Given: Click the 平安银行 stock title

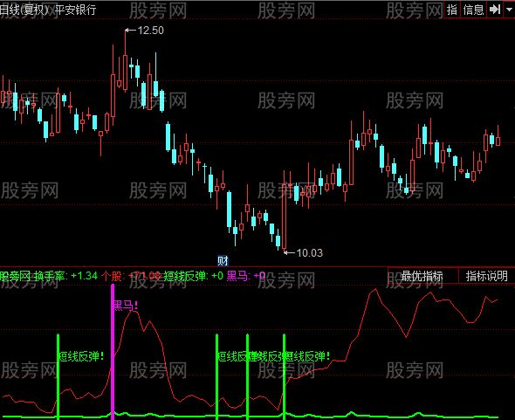Looking at the screenshot, I should coord(76,10).
